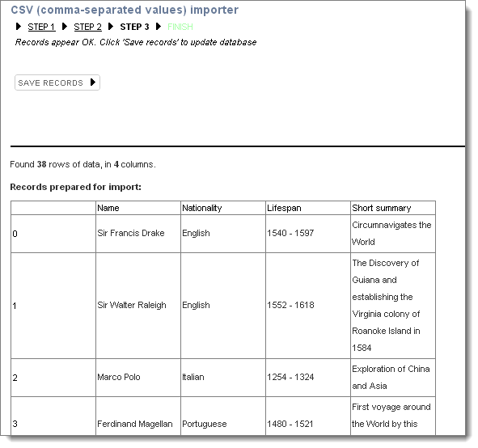This screenshot has width=478, height=448.
Task: Click the greyed-out Finish step
Action: [x=180, y=27]
